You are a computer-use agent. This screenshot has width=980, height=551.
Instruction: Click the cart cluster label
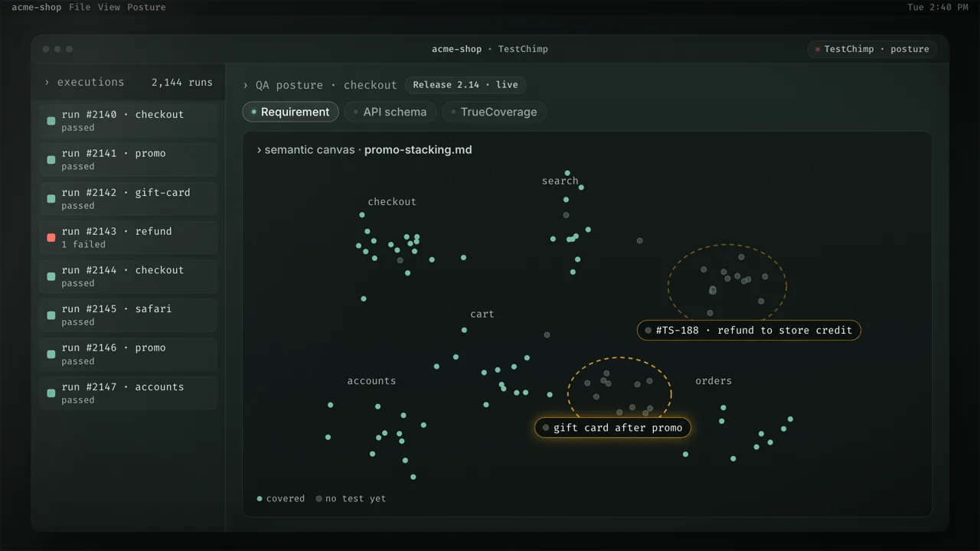482,315
